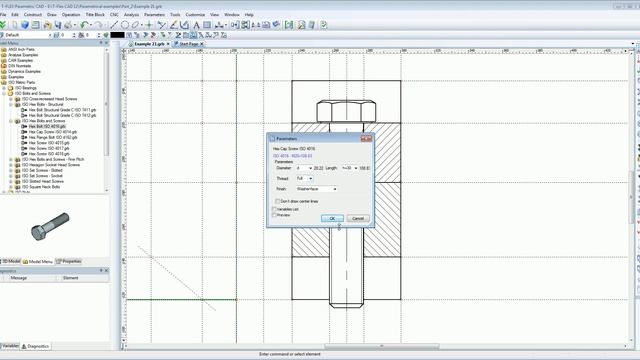Click the black color swatch in the toolbar
Viewport: 640px width, 360px height.
[117, 35]
